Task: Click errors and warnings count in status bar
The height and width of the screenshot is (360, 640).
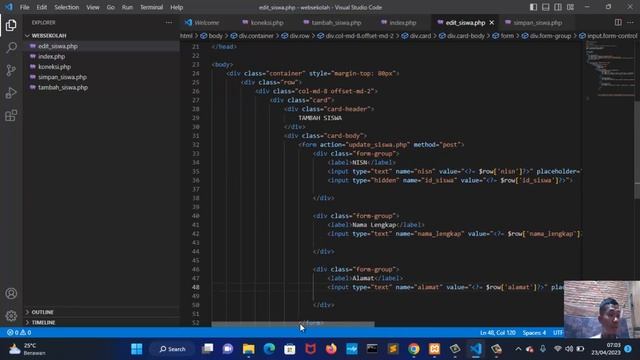Action: [x=19, y=333]
